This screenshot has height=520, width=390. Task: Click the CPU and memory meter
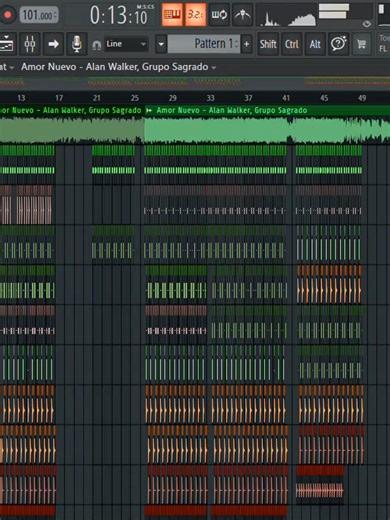tap(345, 11)
